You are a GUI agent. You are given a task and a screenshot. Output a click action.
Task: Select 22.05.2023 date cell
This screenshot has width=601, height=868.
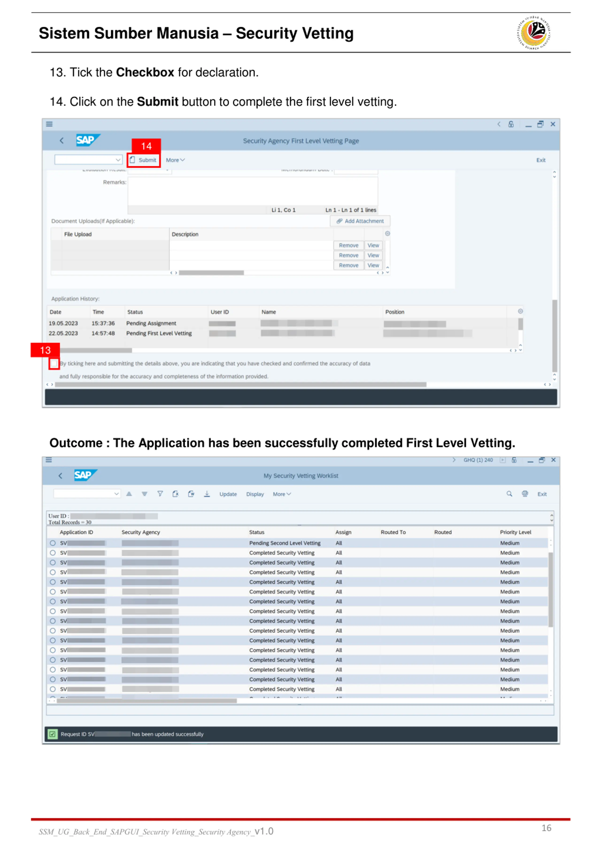pyautogui.click(x=63, y=333)
